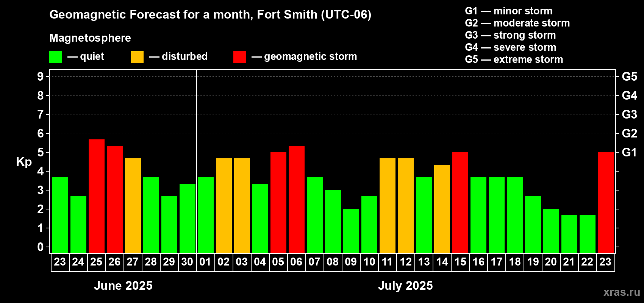
Task: Click the 'June 2025' month label
Action: [x=123, y=286]
